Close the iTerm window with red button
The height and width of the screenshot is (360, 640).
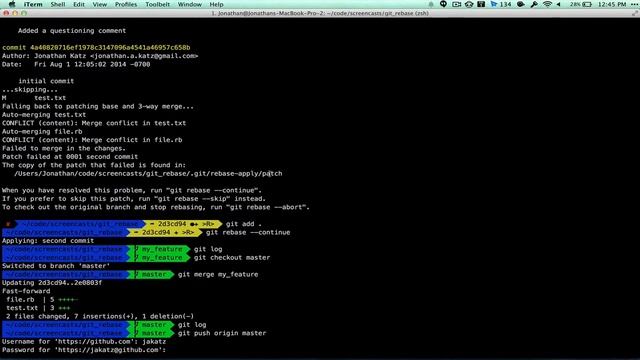tap(6, 13)
